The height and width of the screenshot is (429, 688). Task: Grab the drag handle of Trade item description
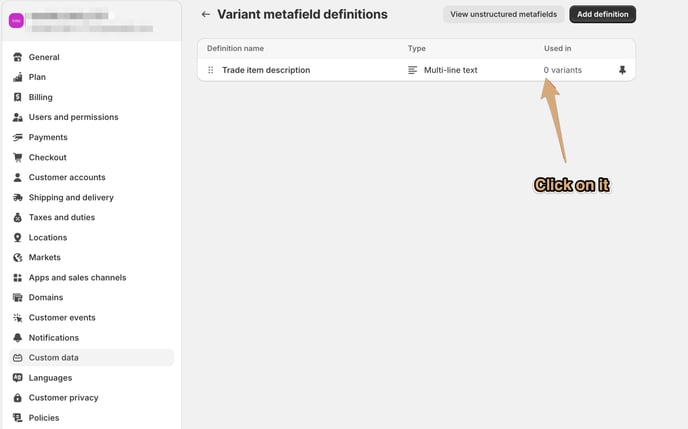(x=211, y=70)
